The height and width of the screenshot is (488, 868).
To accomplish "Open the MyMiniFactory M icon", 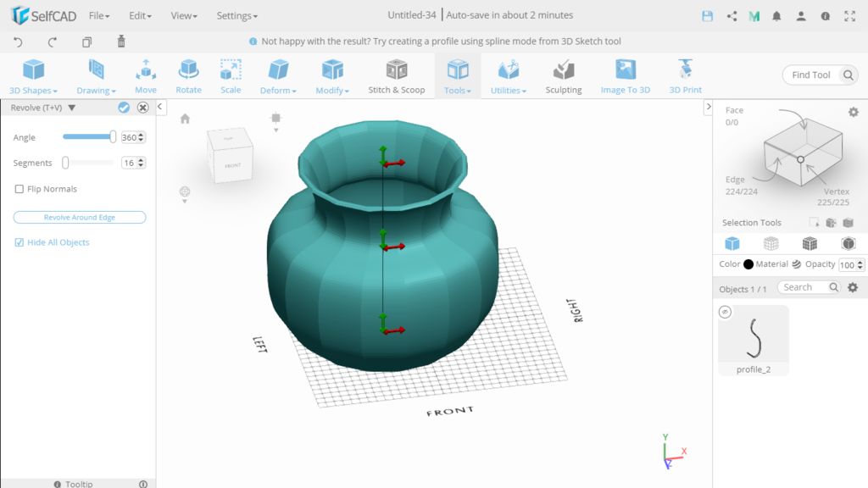I will [x=754, y=16].
